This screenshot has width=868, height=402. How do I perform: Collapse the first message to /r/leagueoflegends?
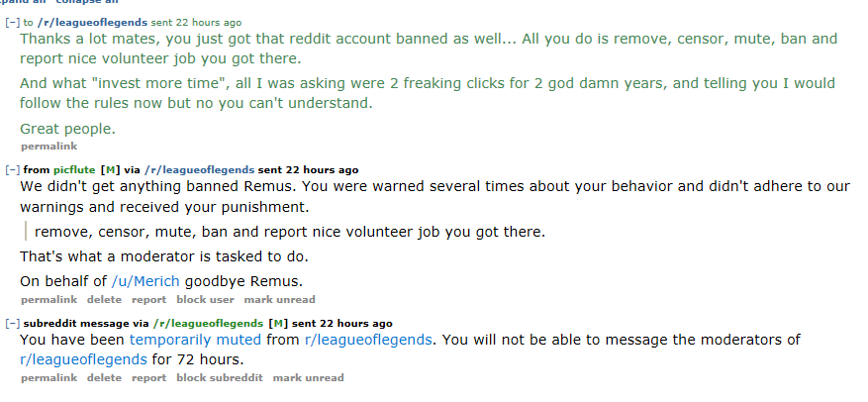pos(12,23)
